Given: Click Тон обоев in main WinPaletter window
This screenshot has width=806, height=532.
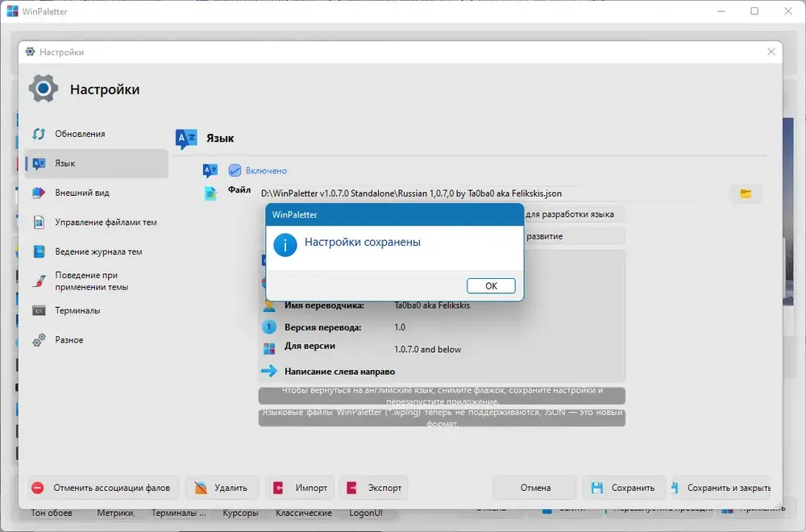Looking at the screenshot, I should click(52, 513).
